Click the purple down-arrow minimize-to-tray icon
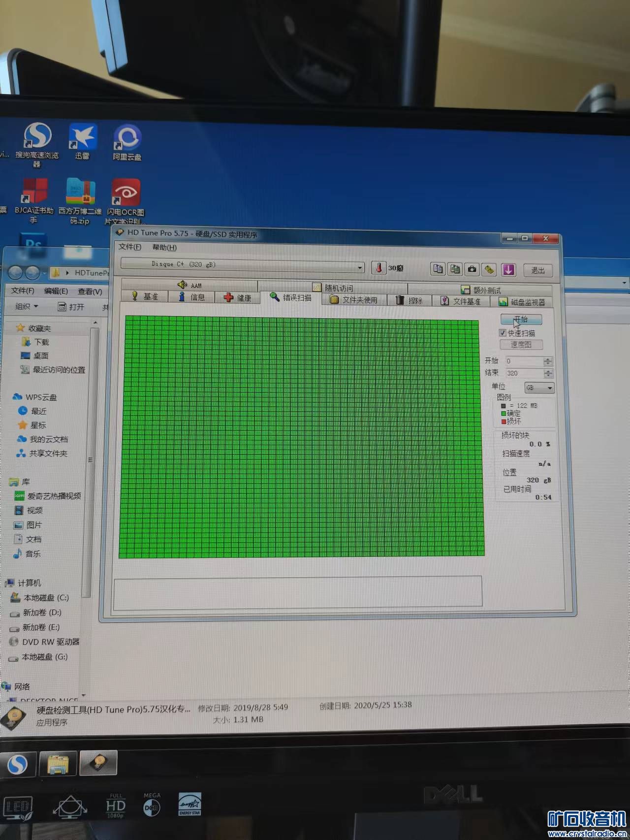630x840 pixels. coord(508,270)
